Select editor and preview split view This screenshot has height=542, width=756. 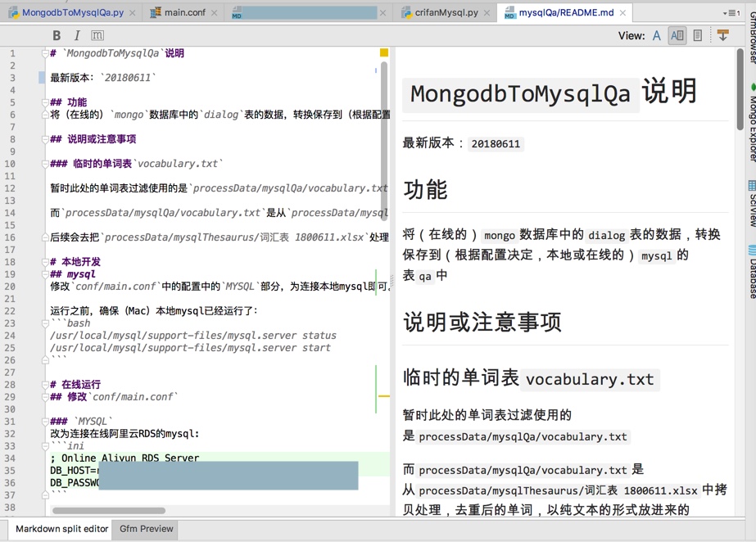677,36
